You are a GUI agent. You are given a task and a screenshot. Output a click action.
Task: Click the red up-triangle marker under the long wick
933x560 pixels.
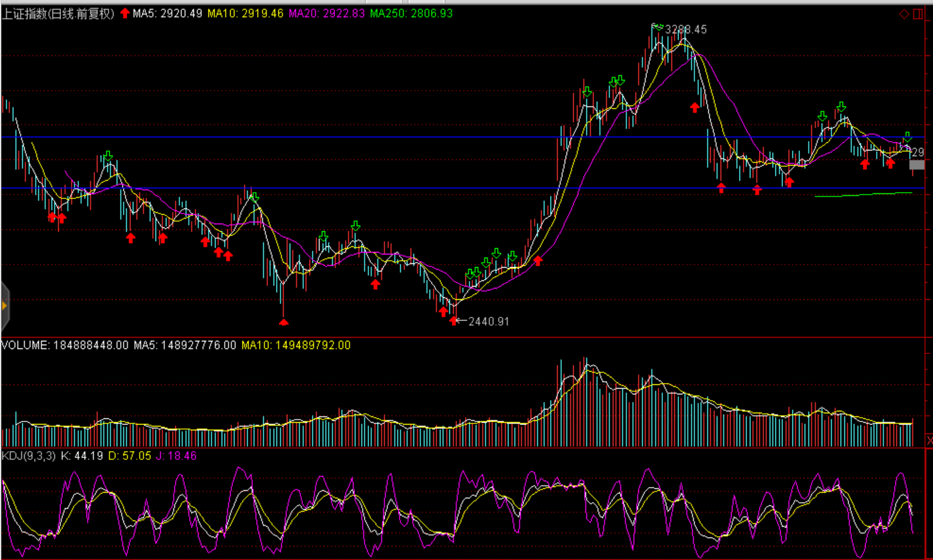(283, 323)
